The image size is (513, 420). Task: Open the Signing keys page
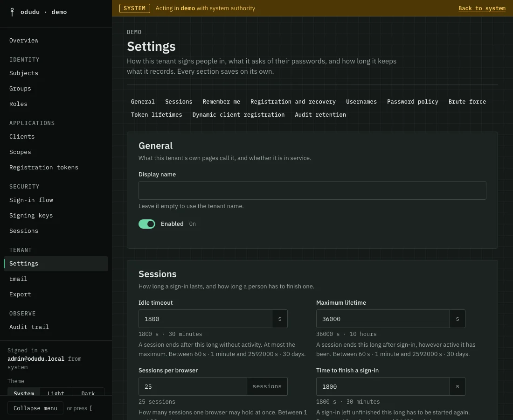point(31,216)
